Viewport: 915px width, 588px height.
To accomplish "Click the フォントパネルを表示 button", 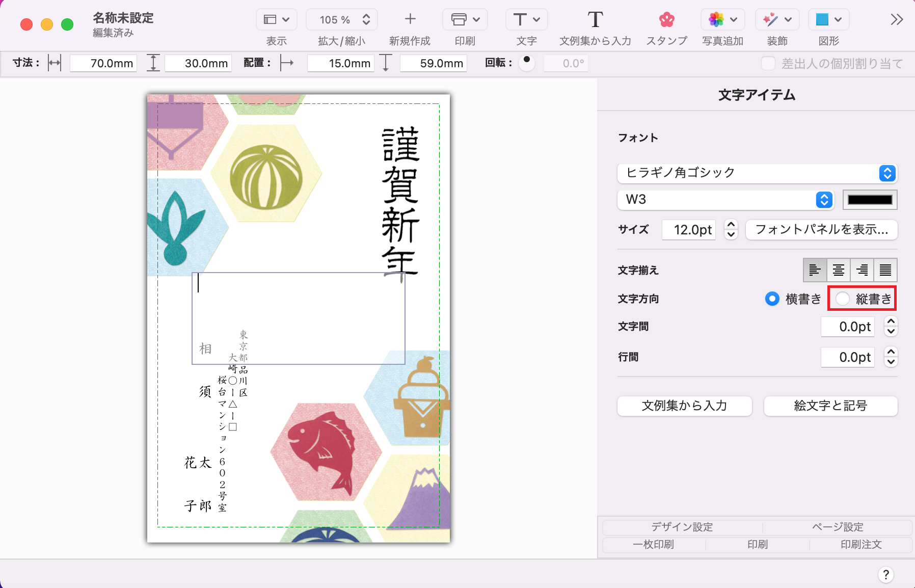I will click(821, 230).
